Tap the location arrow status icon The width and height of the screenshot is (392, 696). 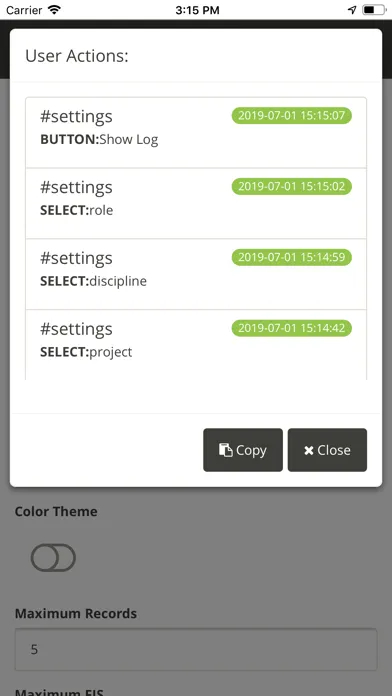click(352, 10)
